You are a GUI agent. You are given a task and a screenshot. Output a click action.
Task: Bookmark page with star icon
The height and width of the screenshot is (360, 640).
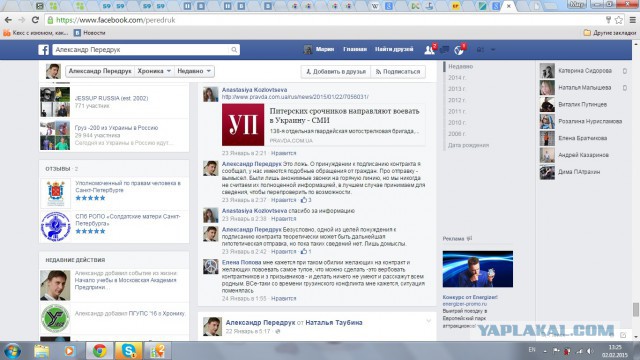pyautogui.click(x=619, y=20)
